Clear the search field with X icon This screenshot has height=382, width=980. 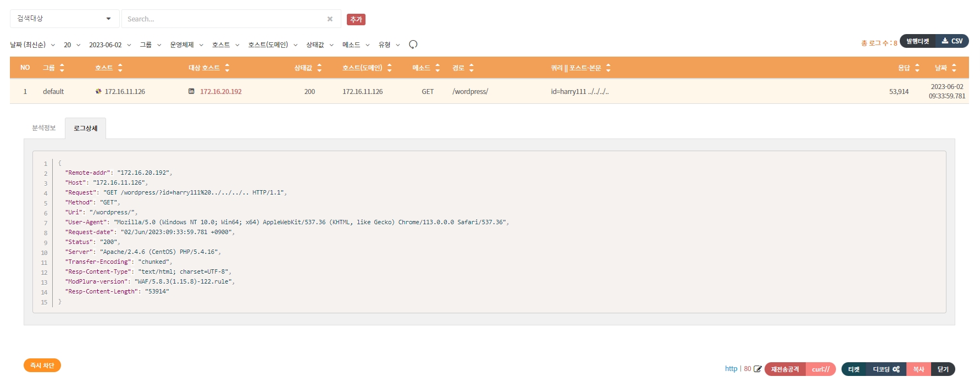coord(330,19)
